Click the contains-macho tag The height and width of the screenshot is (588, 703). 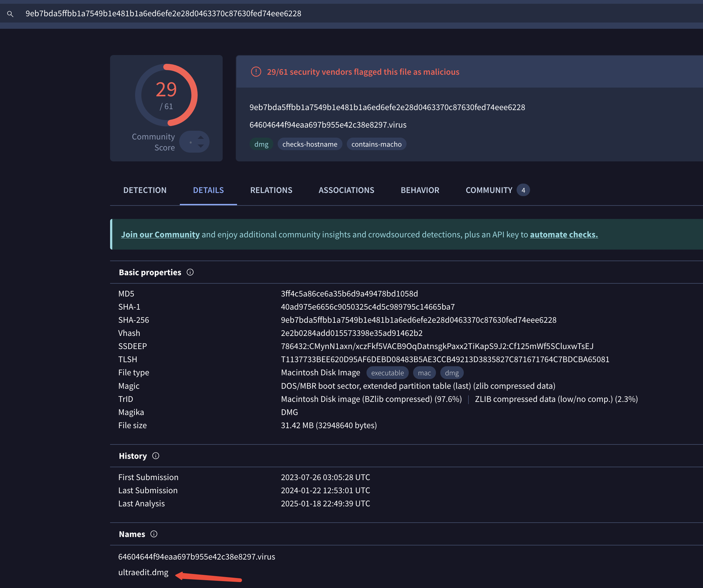[x=377, y=144]
